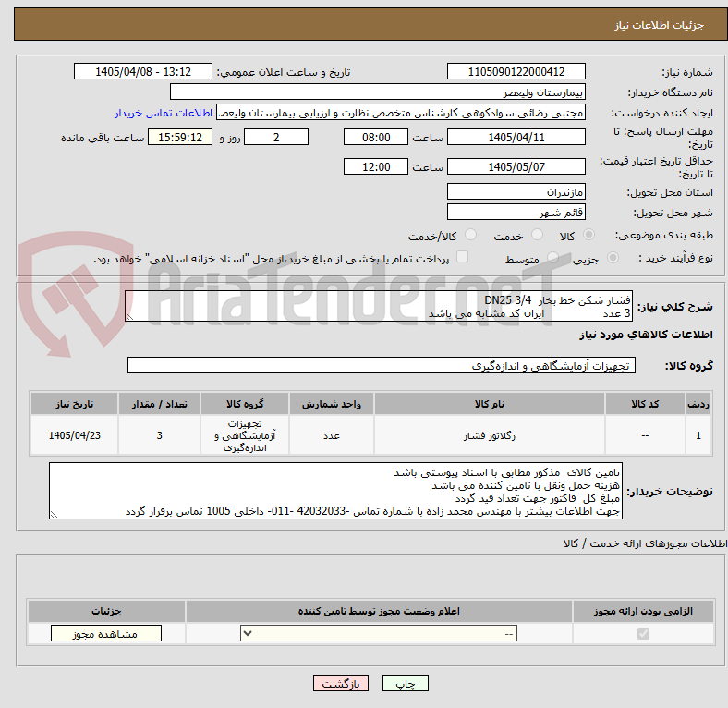Screen dimensions: 728x708
Task: Click the buyer notes text area
Action: [x=335, y=491]
